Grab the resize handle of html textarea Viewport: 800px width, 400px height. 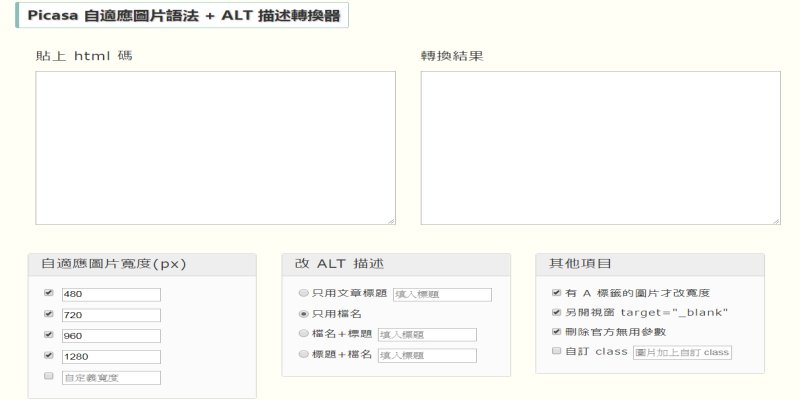click(391, 221)
